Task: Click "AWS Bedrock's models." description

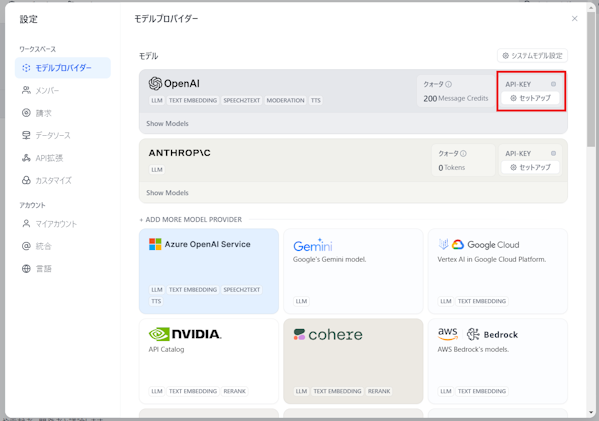Action: click(473, 350)
